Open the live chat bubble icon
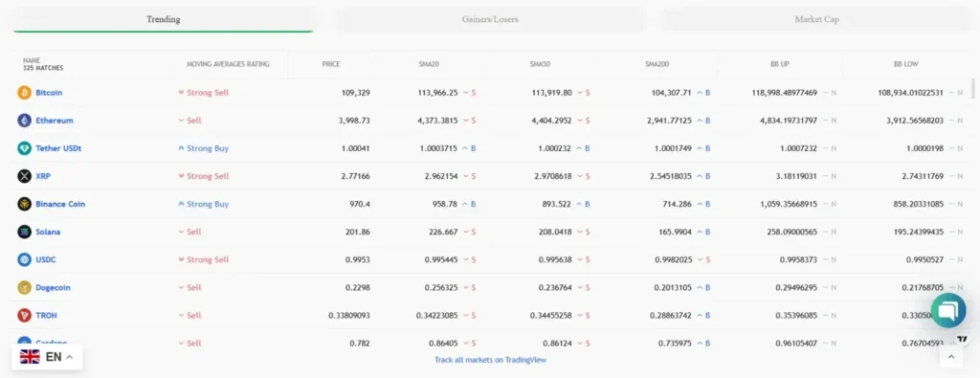The image size is (980, 378). (948, 310)
